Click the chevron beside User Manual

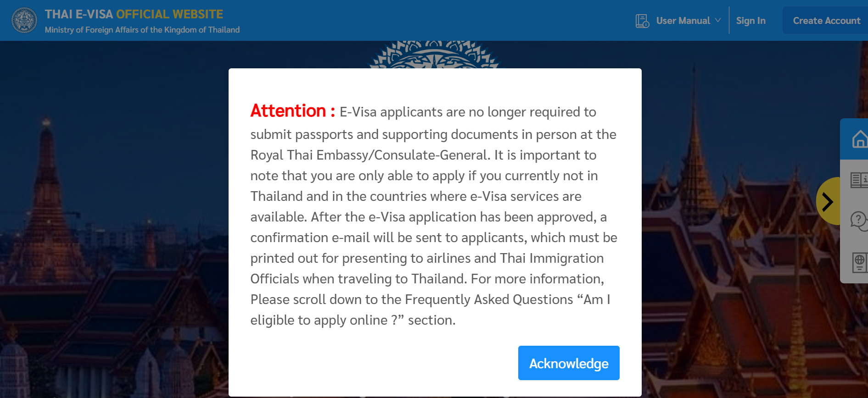tap(718, 21)
